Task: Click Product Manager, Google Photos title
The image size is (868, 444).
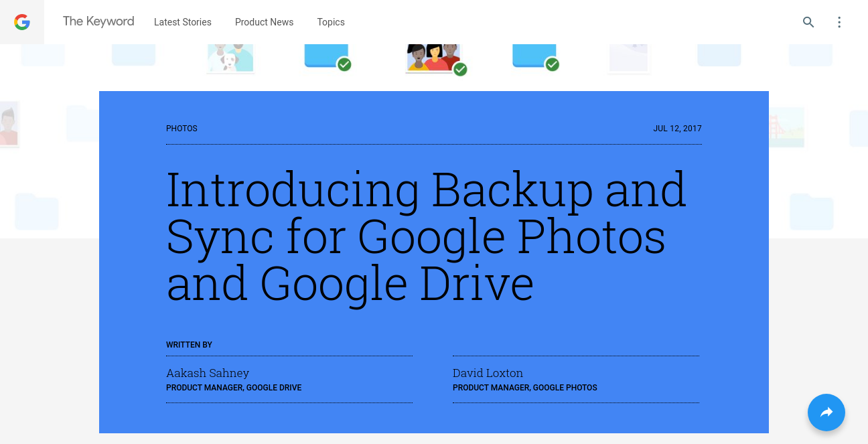Action: pyautogui.click(x=524, y=388)
